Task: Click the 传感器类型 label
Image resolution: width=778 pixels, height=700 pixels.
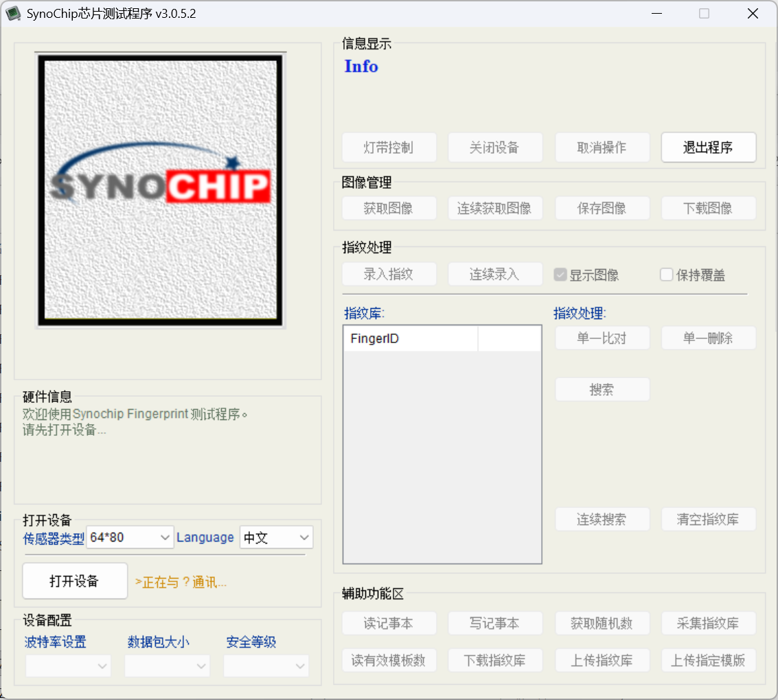Action: (x=54, y=539)
